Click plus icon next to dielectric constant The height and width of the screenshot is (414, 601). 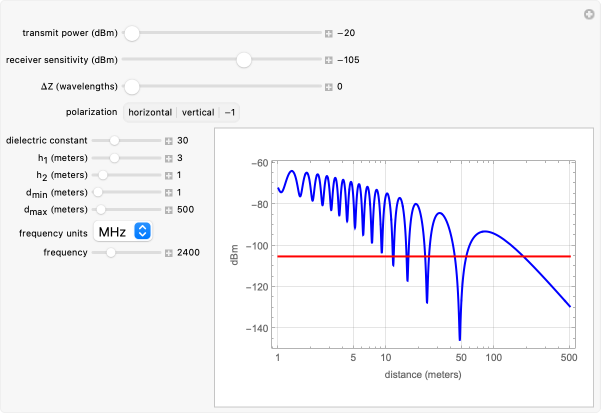[169, 141]
